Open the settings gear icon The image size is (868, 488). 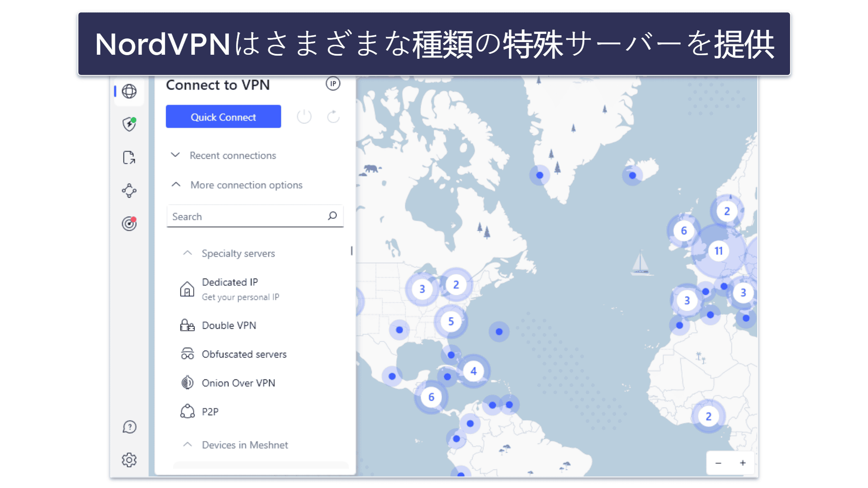129,460
